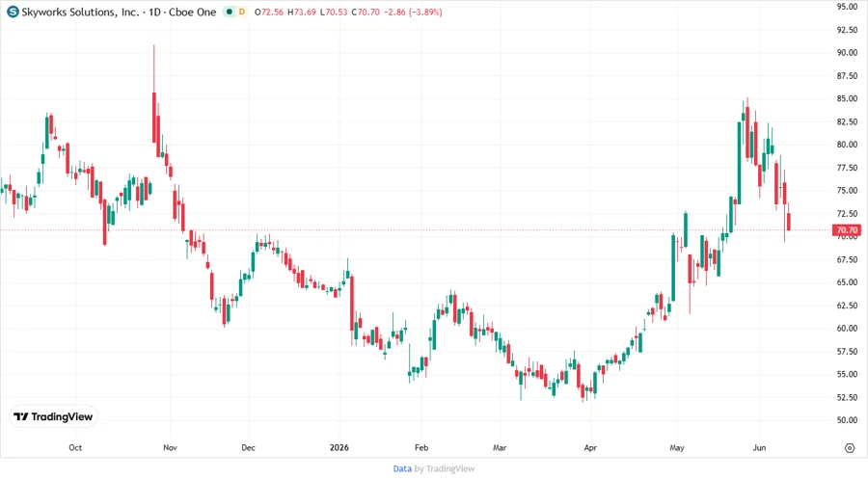Click the Nov label on time axis
This screenshot has height=480, width=868.
(x=170, y=447)
